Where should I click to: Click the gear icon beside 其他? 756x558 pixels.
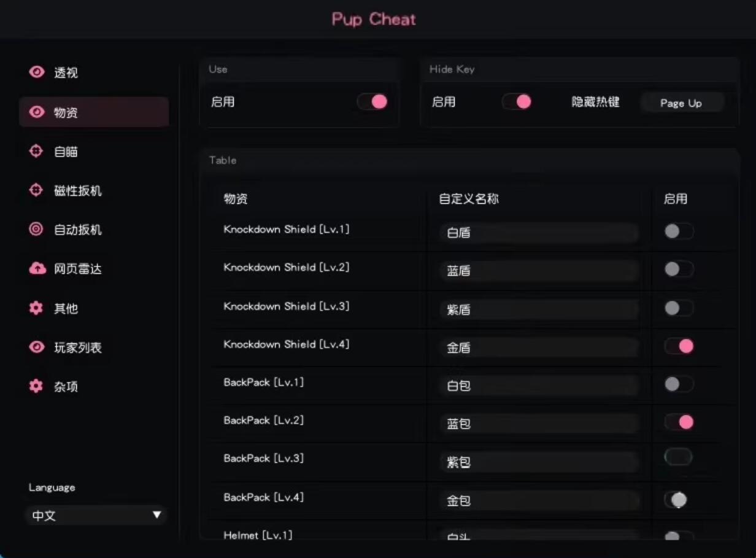pos(36,308)
